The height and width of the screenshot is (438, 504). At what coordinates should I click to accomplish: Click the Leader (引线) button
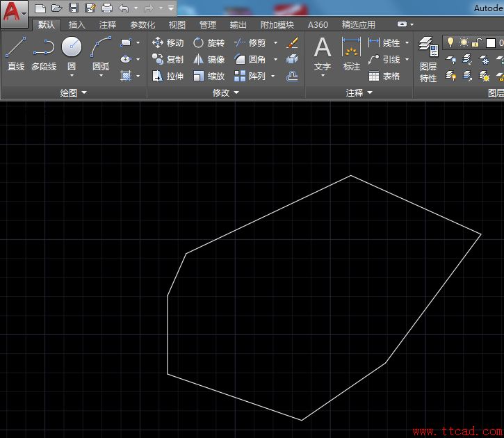[x=384, y=59]
